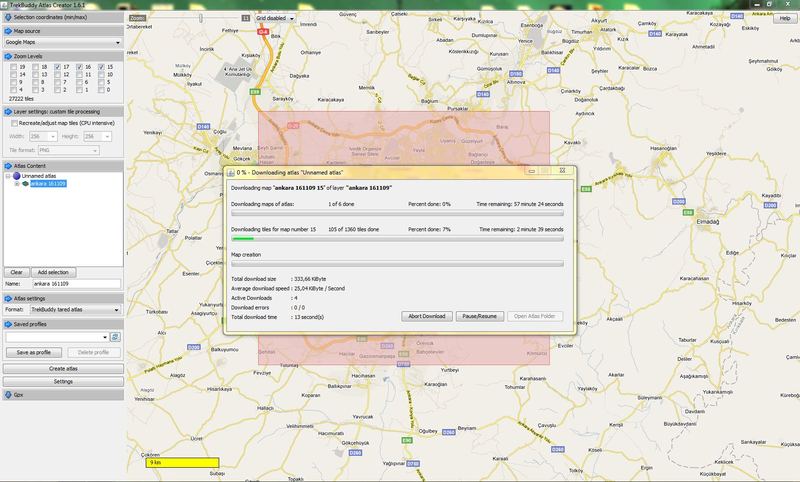The height and width of the screenshot is (482, 800).
Task: Collapse the Zoom Levels panel arrow
Action: click(x=8, y=56)
